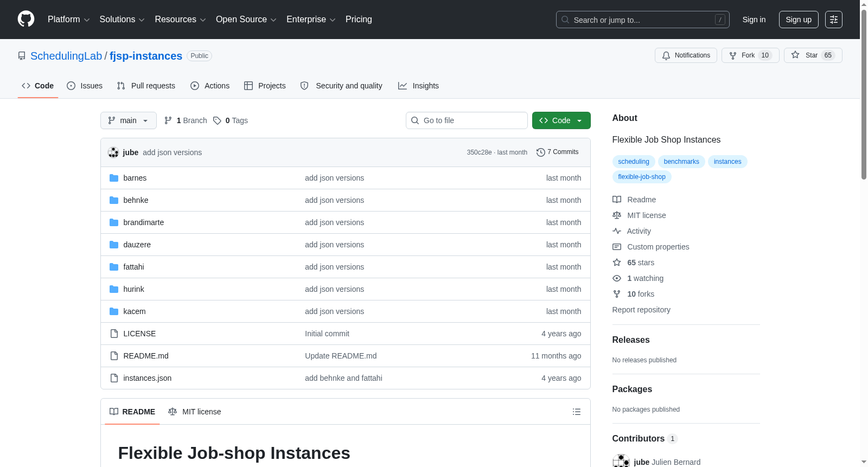This screenshot has height=467, width=868.
Task: Open the Pricing link
Action: click(x=359, y=20)
